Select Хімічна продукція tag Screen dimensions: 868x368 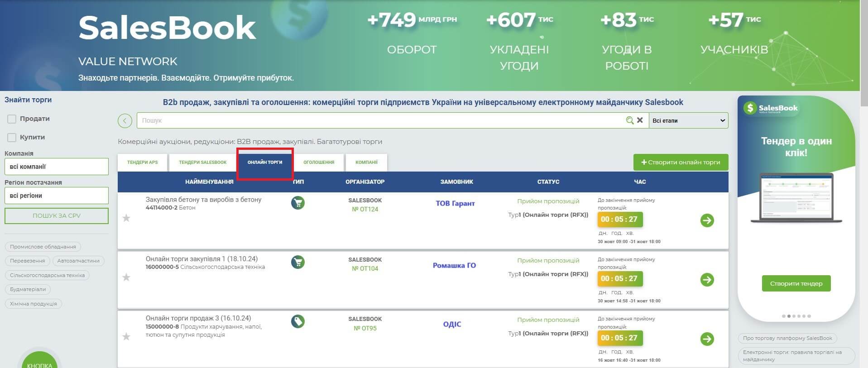pos(34,304)
